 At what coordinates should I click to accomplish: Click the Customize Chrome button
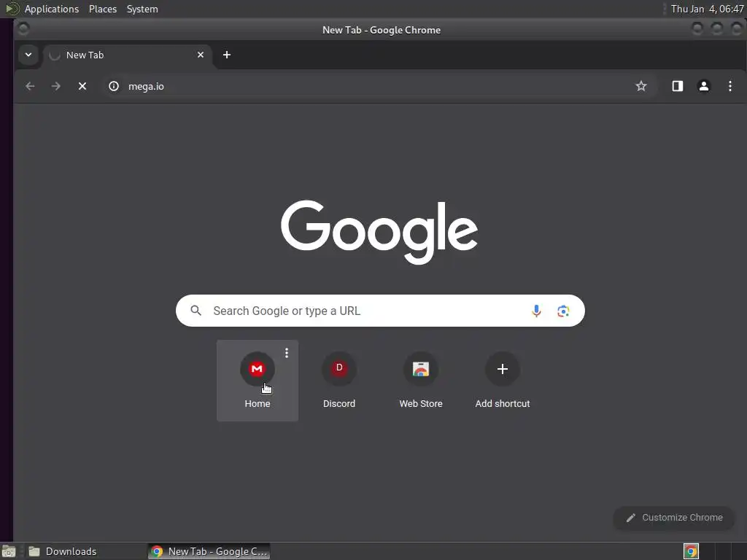pos(673,518)
